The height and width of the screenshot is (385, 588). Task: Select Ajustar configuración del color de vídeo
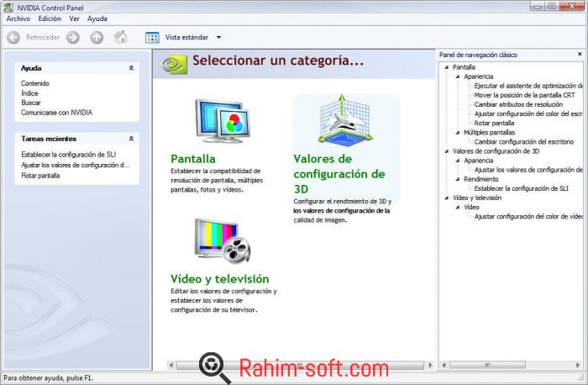pos(528,217)
